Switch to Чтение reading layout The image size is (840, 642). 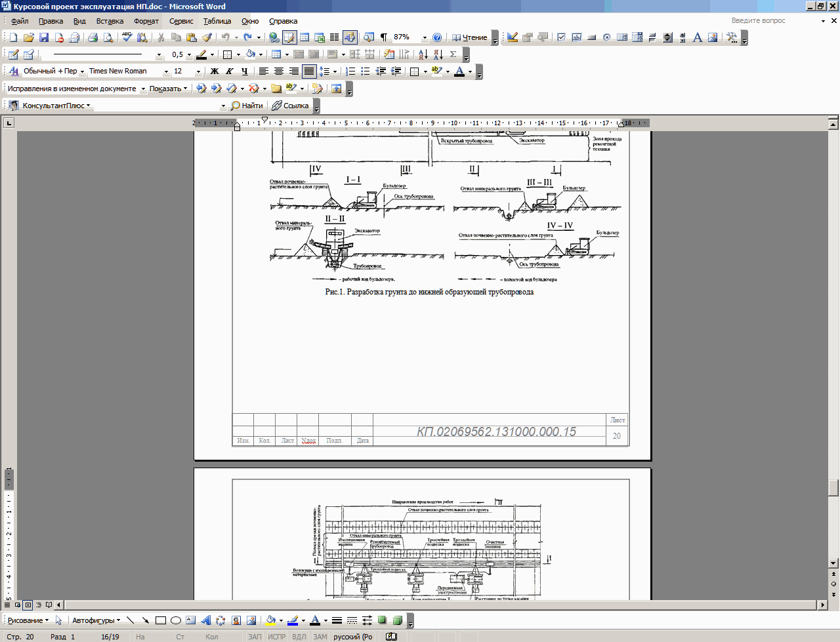pyautogui.click(x=469, y=37)
